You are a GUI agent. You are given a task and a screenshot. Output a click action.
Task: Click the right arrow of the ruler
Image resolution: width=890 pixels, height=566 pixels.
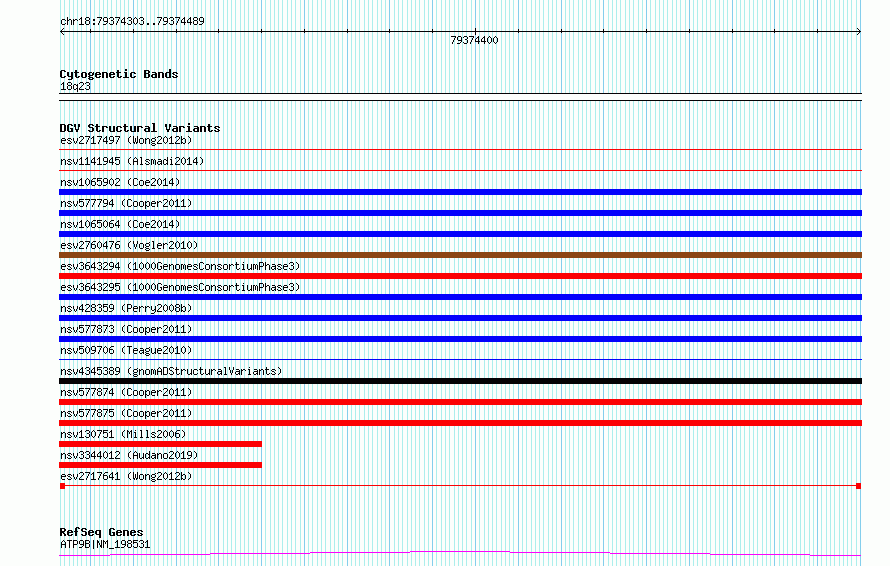[859, 32]
